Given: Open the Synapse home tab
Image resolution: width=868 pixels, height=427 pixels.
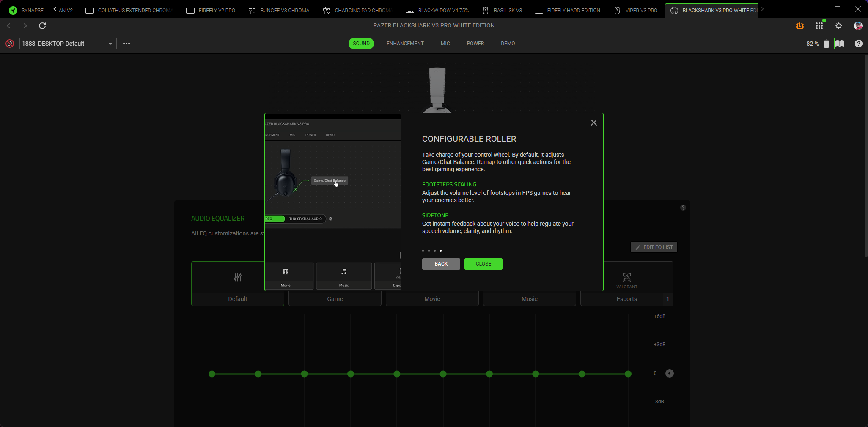Looking at the screenshot, I should tap(26, 10).
